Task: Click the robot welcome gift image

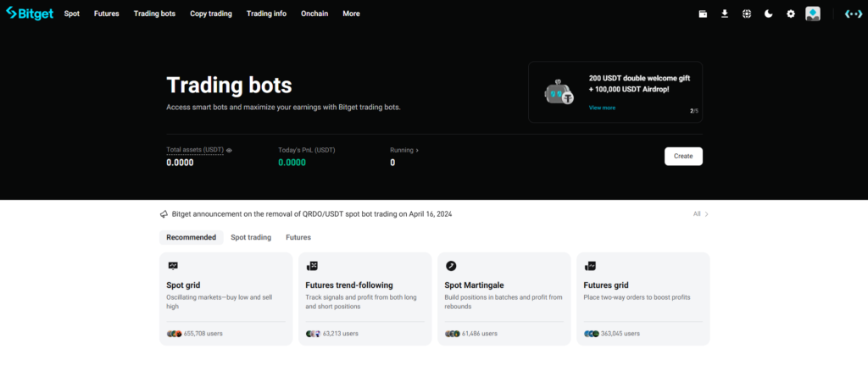Action: tap(559, 91)
